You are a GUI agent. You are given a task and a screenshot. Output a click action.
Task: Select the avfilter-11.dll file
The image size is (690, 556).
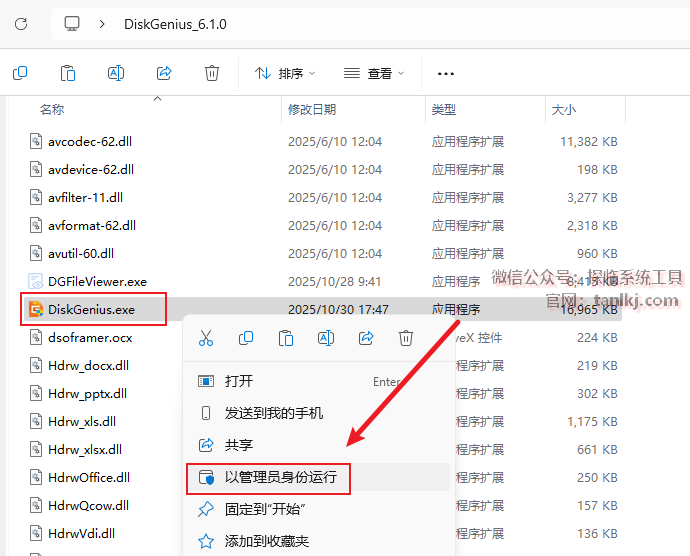85,198
